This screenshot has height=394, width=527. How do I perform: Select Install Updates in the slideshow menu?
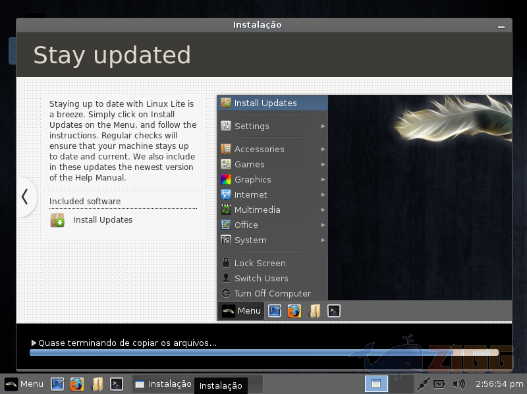pyautogui.click(x=273, y=103)
